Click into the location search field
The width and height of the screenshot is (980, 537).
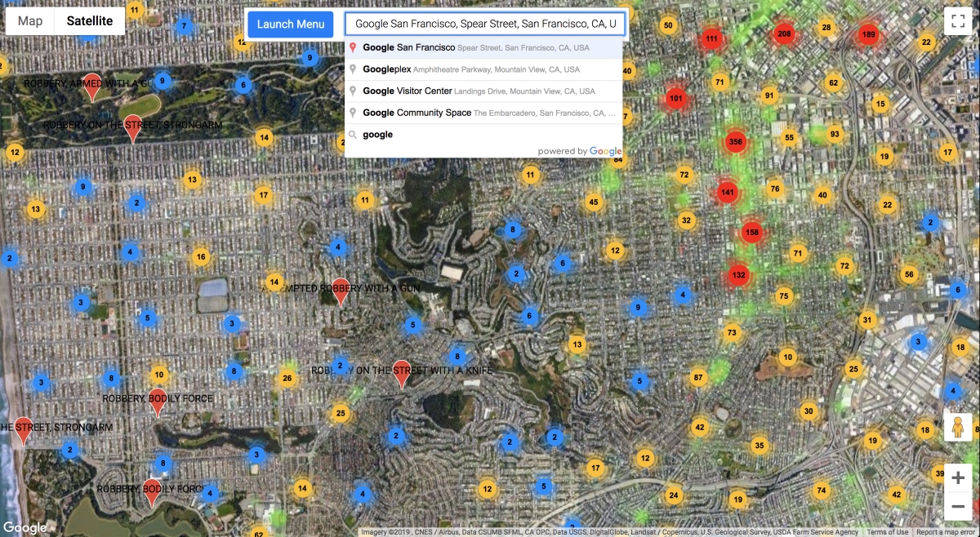point(485,24)
